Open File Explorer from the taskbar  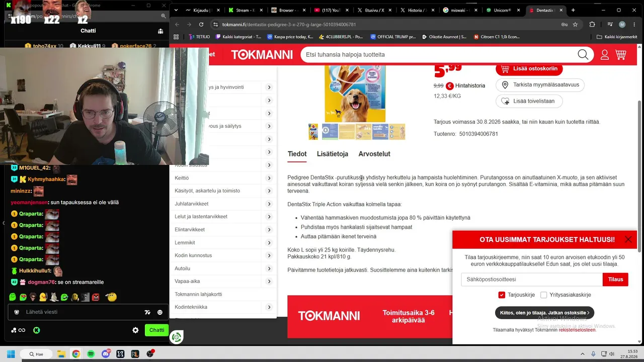[61, 354]
